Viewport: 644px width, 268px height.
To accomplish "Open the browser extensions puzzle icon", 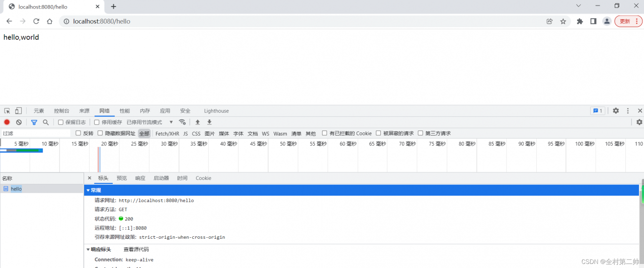I will pyautogui.click(x=580, y=21).
